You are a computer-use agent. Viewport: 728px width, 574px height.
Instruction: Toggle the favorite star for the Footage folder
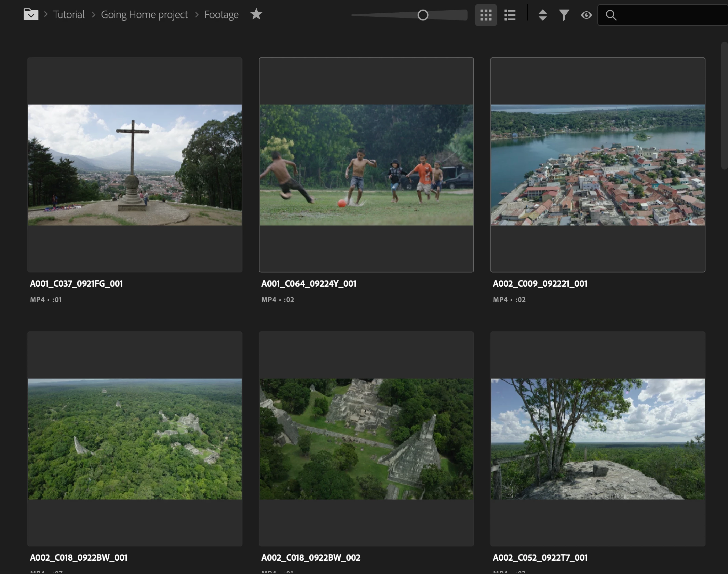point(256,14)
